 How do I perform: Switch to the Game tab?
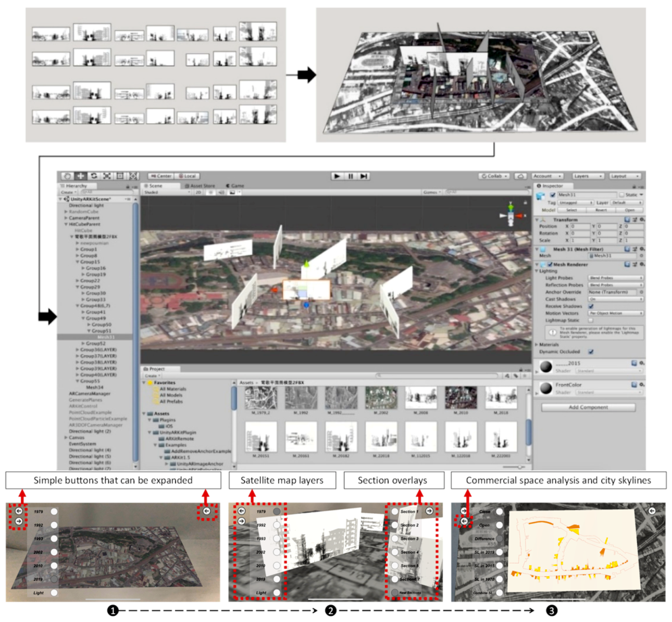tap(235, 186)
